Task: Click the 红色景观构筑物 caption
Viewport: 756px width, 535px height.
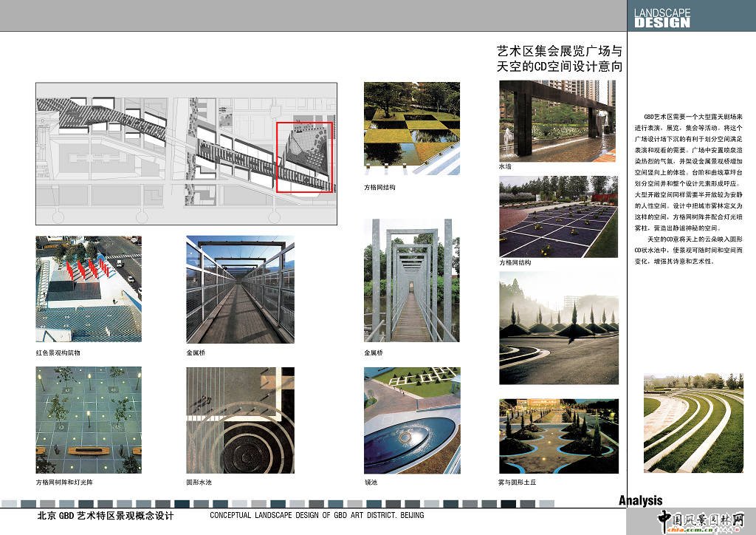Action: [58, 353]
